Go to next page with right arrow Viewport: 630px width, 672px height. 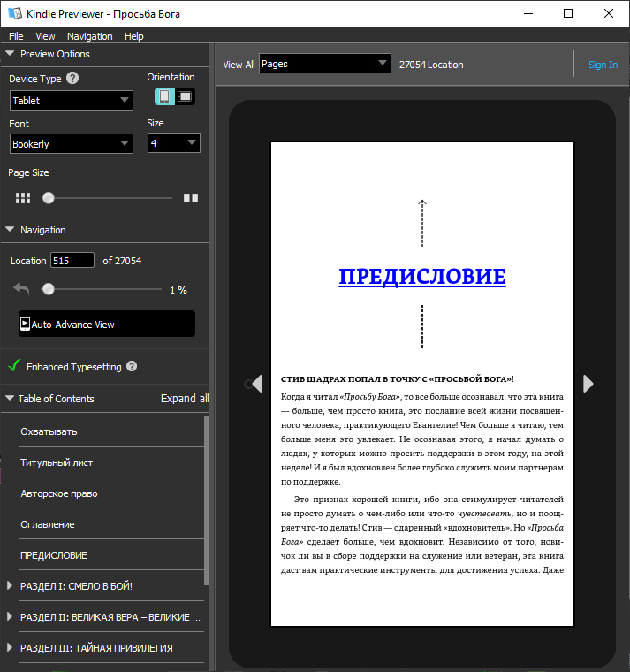click(588, 384)
